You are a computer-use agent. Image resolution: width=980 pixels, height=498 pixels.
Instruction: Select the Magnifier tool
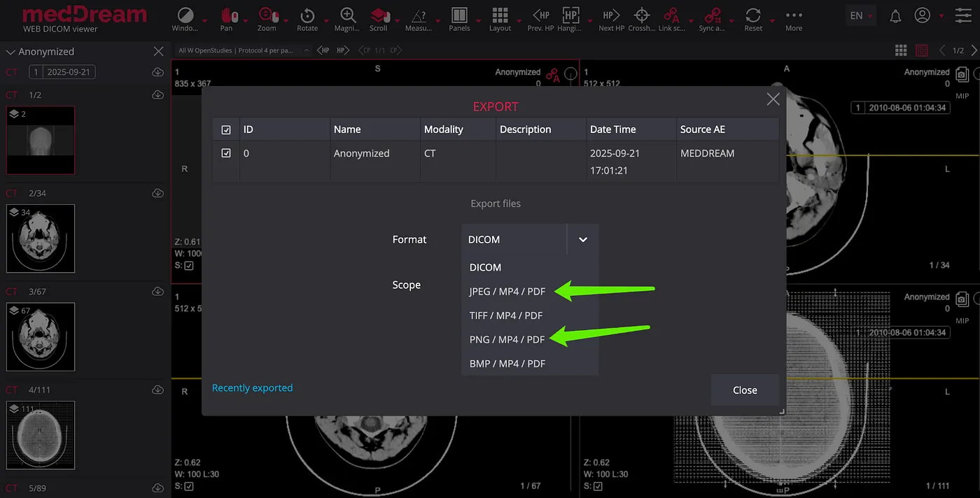[347, 15]
